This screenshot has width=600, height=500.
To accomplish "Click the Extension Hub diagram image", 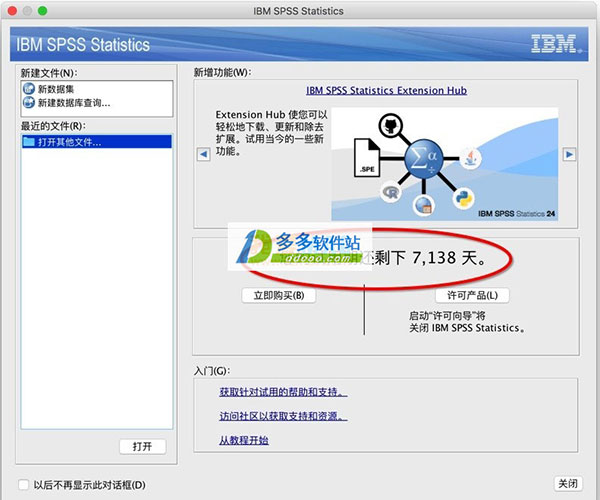I will pyautogui.click(x=444, y=164).
